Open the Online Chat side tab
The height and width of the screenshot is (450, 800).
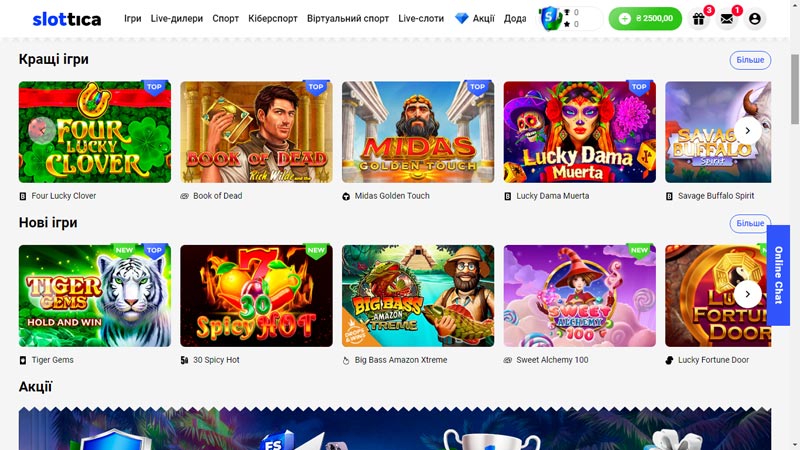[778, 275]
